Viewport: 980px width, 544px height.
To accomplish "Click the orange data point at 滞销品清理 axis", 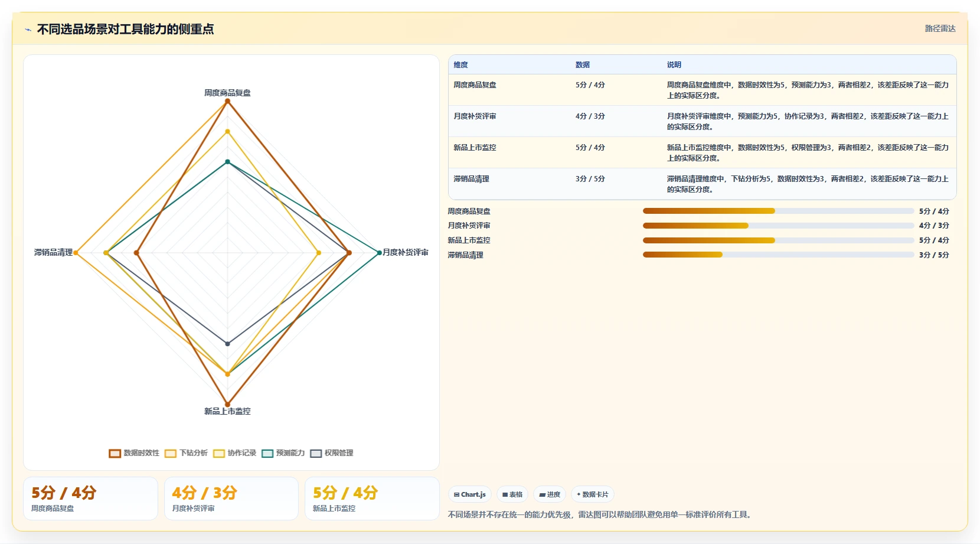I will (76, 253).
